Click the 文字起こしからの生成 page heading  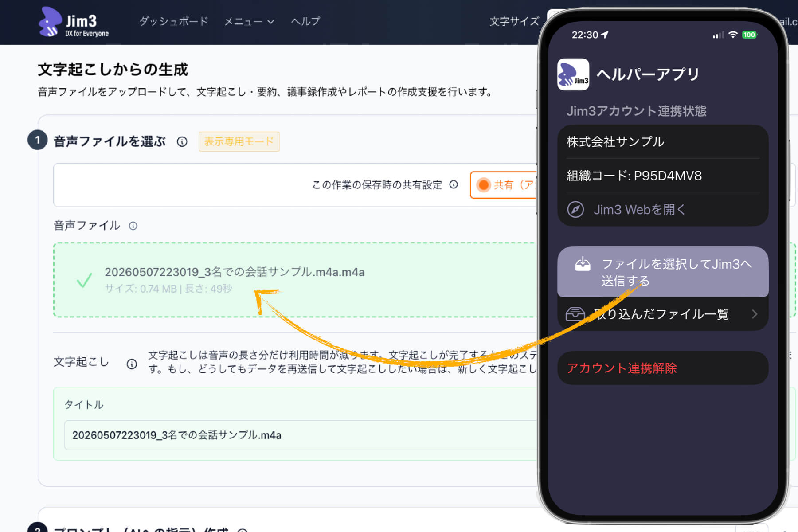click(x=113, y=69)
